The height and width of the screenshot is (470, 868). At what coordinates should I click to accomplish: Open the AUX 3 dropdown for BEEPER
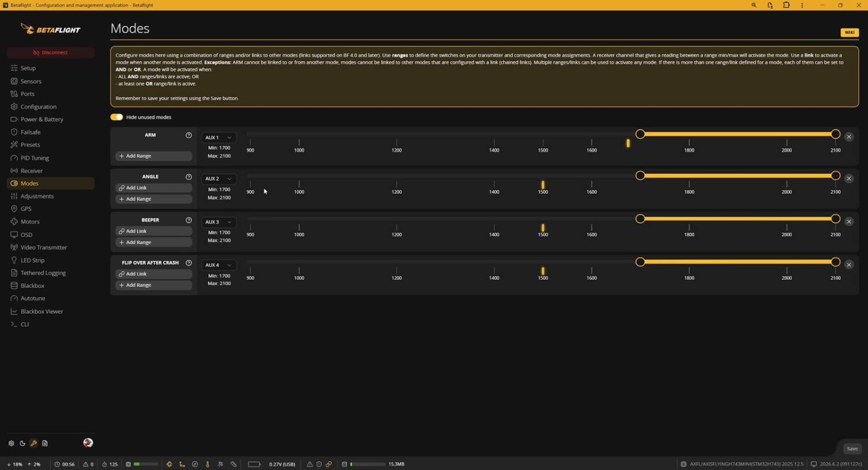[219, 222]
